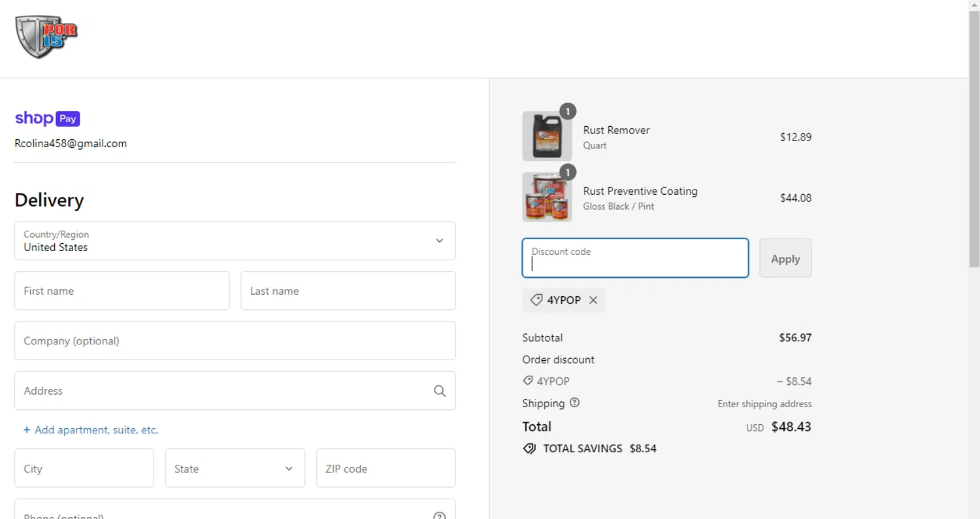Click the $44.08 price
980x519 pixels.
pos(796,198)
